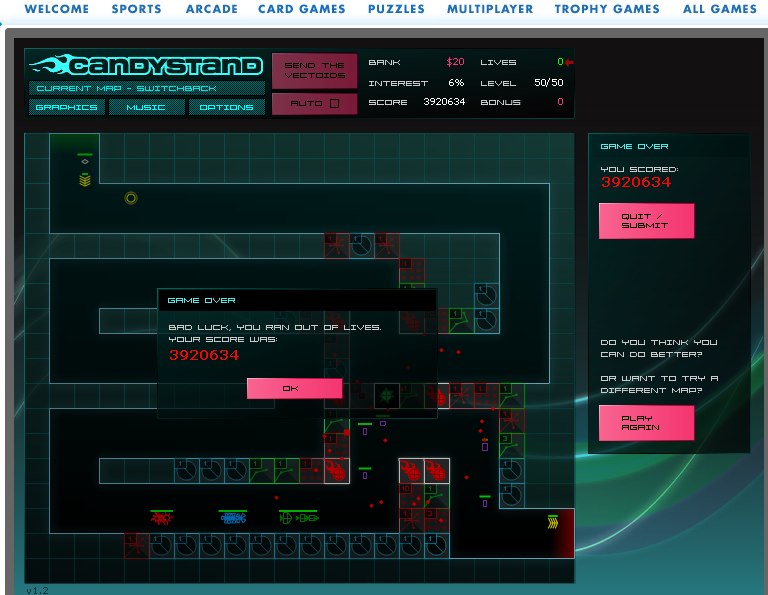The image size is (768, 595).
Task: Toggle the Auto checkbox
Action: pyautogui.click(x=335, y=103)
